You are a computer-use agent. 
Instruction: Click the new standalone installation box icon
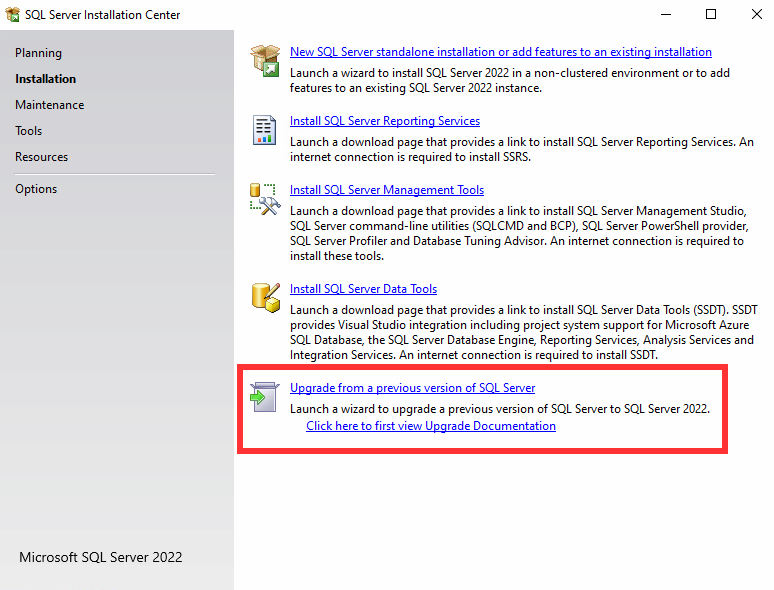point(265,60)
